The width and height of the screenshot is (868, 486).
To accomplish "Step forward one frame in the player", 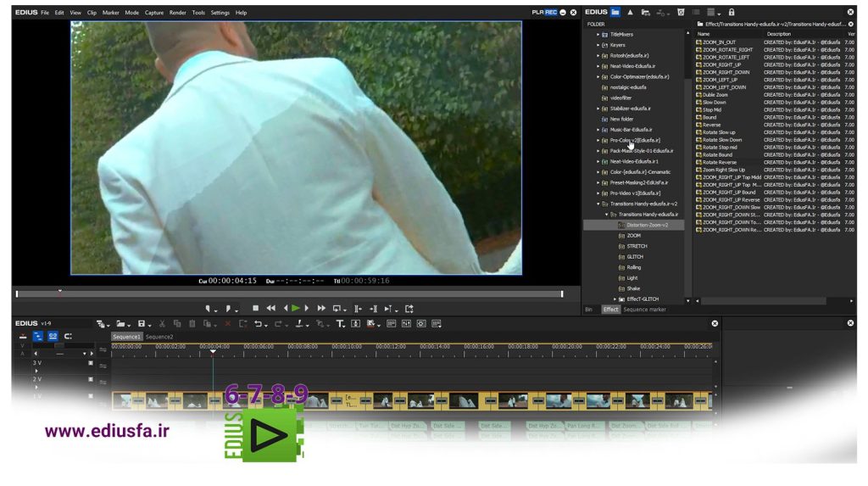I will [307, 308].
